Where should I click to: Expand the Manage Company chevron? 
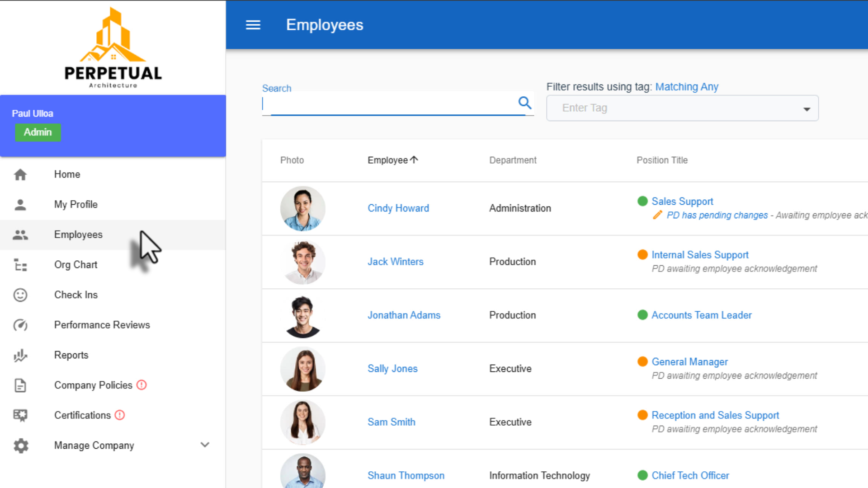[205, 445]
